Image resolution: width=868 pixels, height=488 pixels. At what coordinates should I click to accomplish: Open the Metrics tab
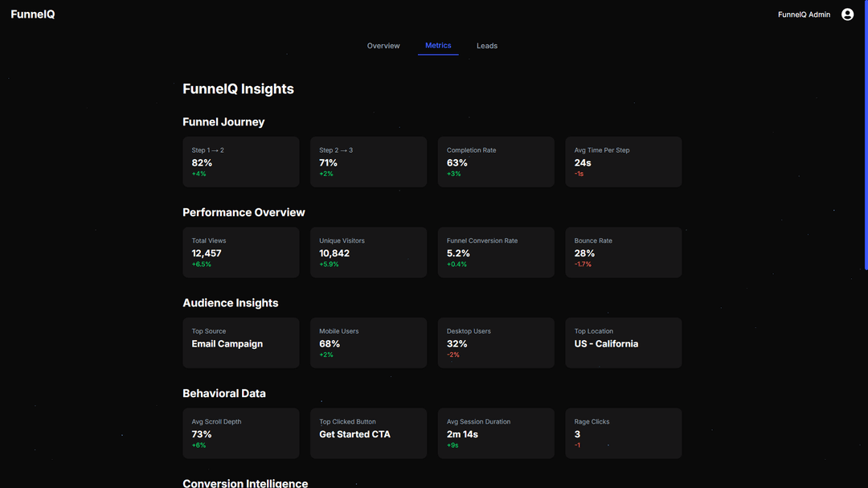(x=438, y=46)
